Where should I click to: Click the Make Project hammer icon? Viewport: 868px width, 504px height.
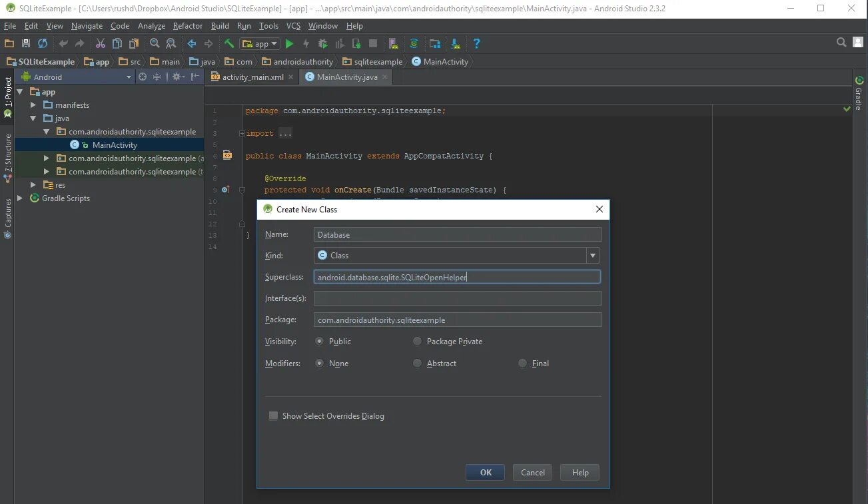(x=229, y=44)
